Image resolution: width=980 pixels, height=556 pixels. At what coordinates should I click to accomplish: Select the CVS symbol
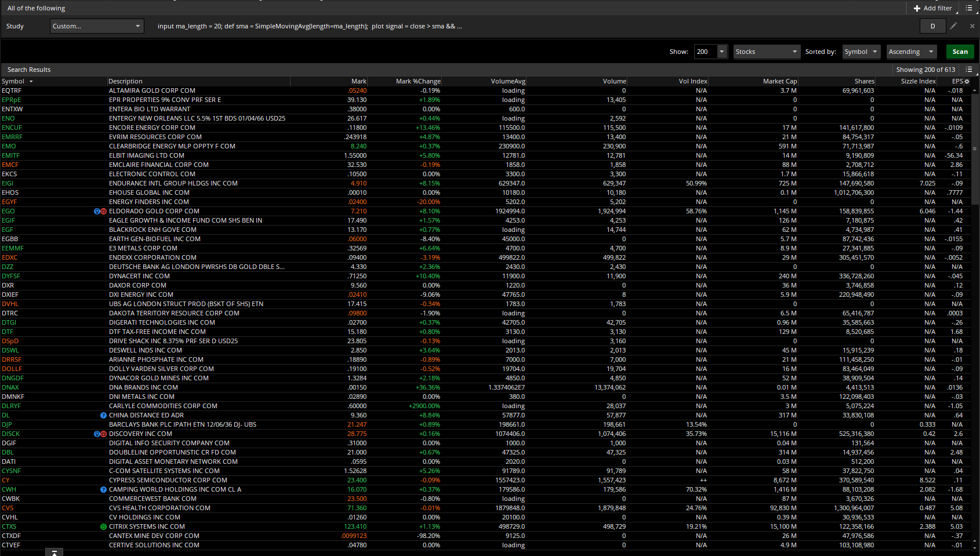(8, 508)
